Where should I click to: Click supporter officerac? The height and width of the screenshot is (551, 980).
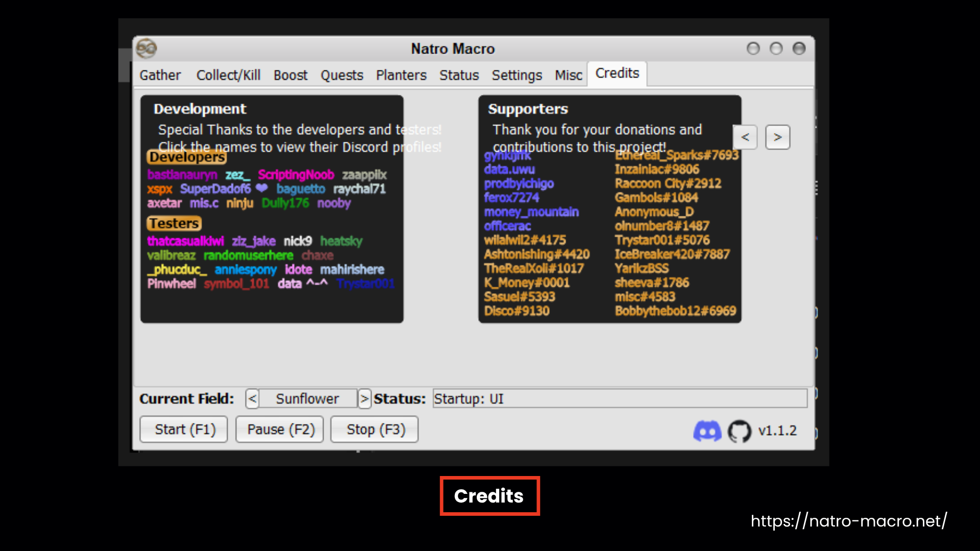point(507,226)
